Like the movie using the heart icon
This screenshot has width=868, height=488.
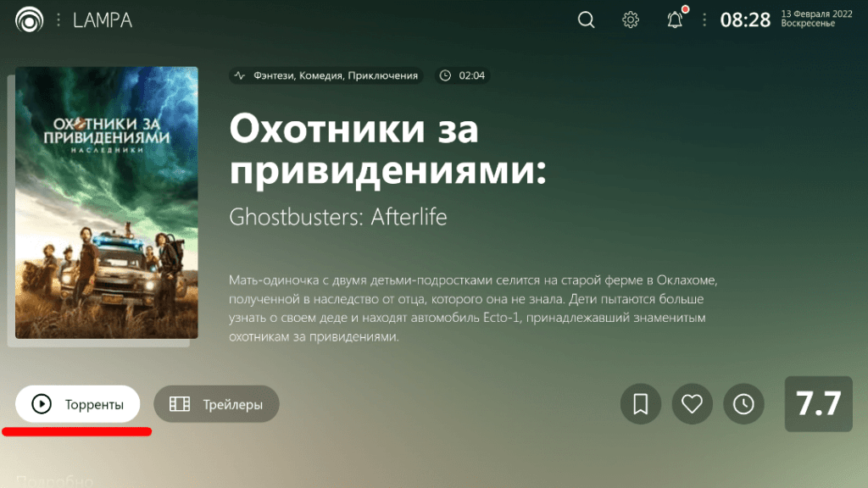pyautogui.click(x=693, y=404)
